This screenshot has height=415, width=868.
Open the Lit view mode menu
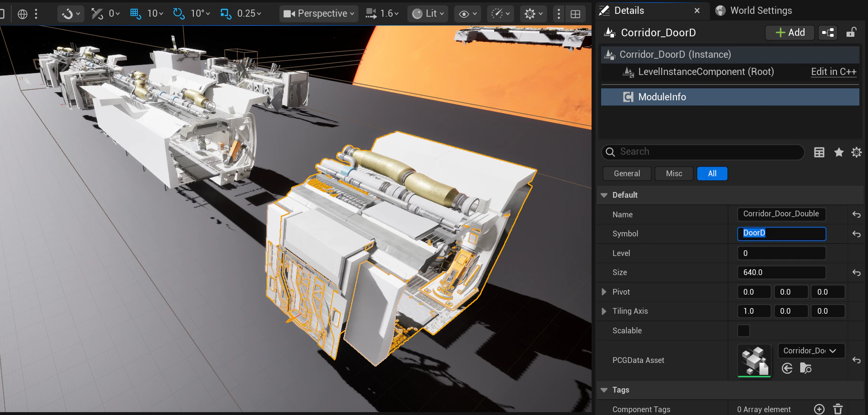pyautogui.click(x=428, y=14)
